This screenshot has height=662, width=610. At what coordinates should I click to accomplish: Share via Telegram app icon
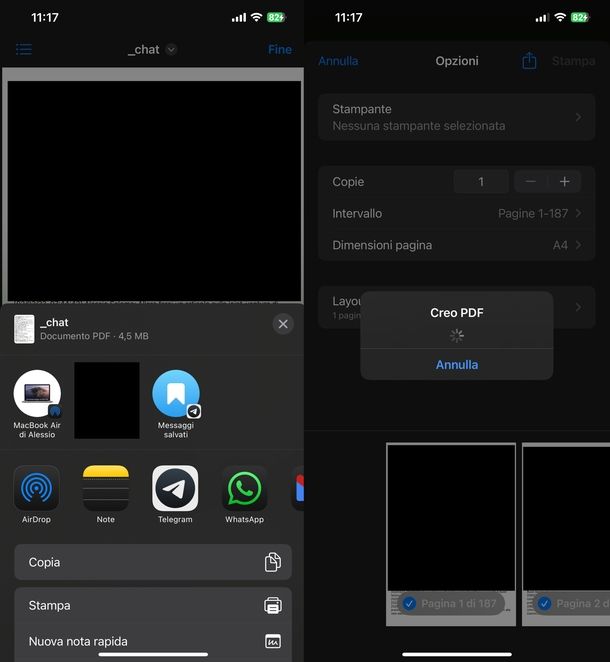pos(175,488)
